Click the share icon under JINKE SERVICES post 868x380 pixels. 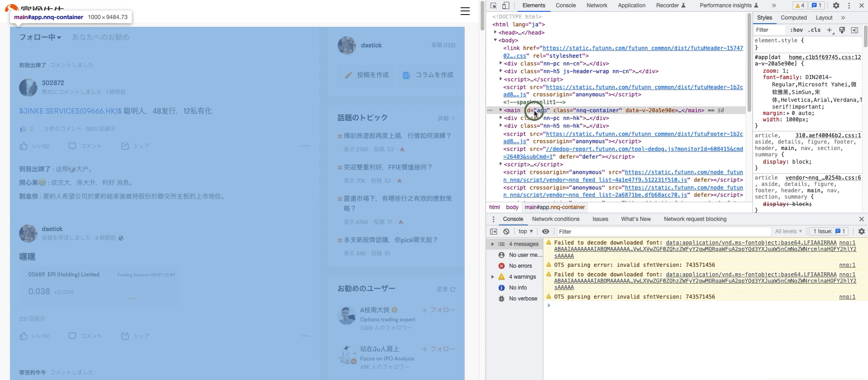pos(125,146)
